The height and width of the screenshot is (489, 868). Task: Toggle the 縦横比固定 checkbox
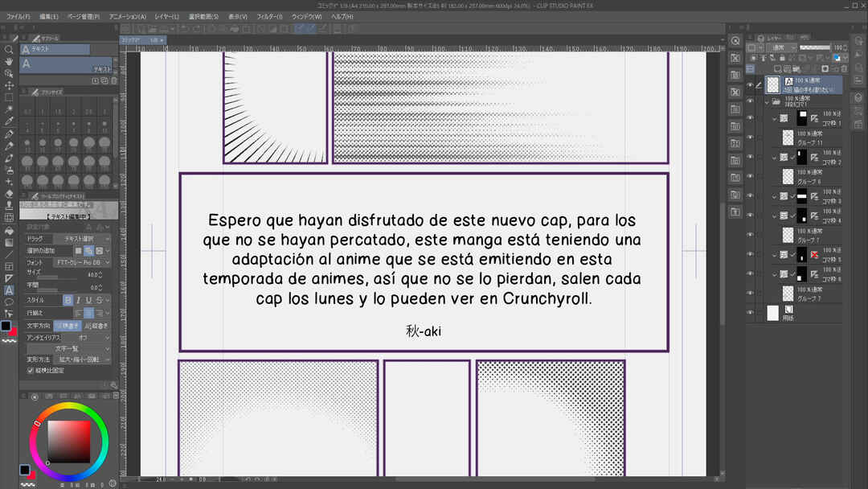tap(31, 371)
